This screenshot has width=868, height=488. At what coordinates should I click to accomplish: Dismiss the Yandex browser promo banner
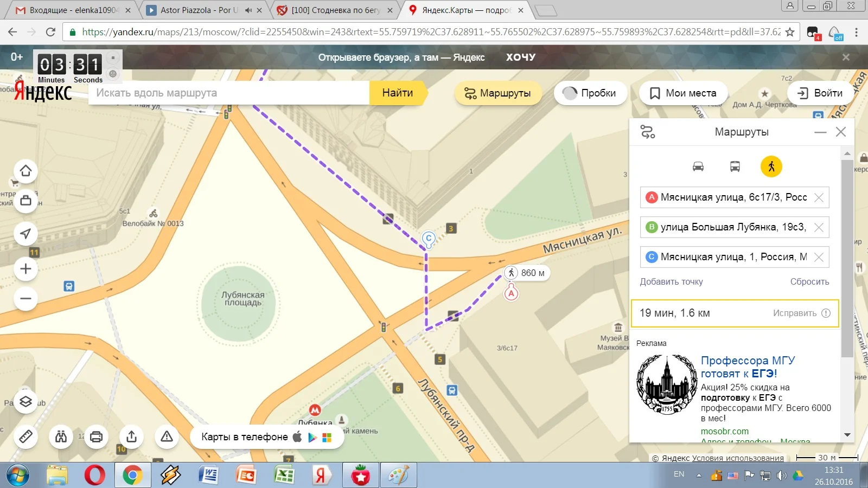[846, 57]
